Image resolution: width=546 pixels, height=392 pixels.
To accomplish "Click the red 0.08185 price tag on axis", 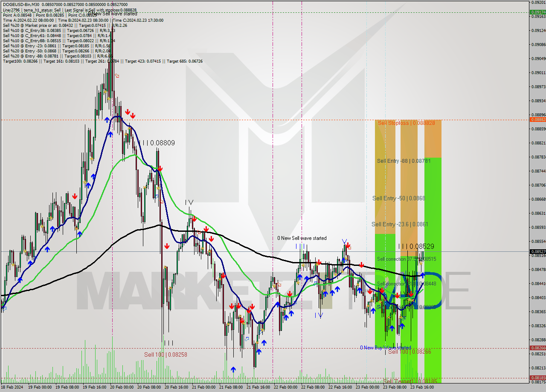I will pyautogui.click(x=537, y=378).
